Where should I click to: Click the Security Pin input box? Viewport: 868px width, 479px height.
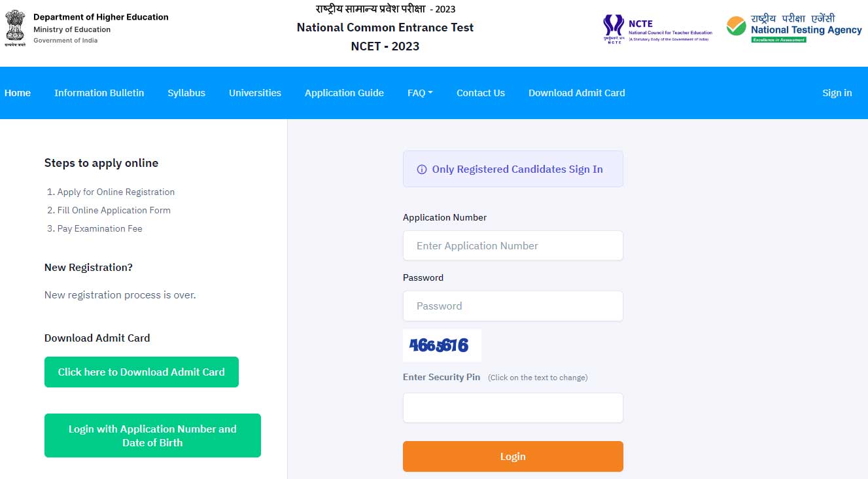(x=513, y=408)
